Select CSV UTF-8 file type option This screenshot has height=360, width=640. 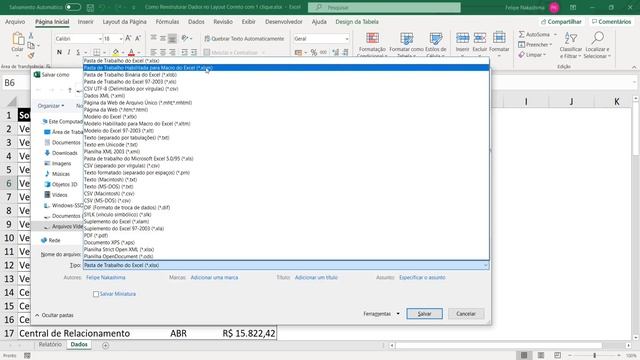(286, 89)
